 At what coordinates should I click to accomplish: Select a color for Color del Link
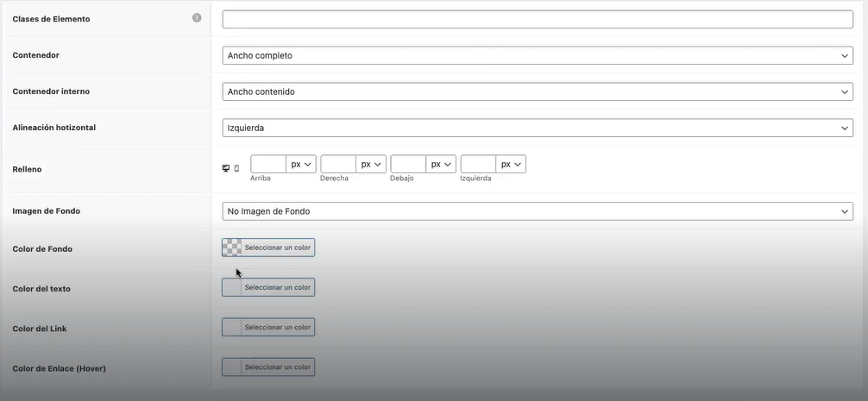[x=268, y=327]
